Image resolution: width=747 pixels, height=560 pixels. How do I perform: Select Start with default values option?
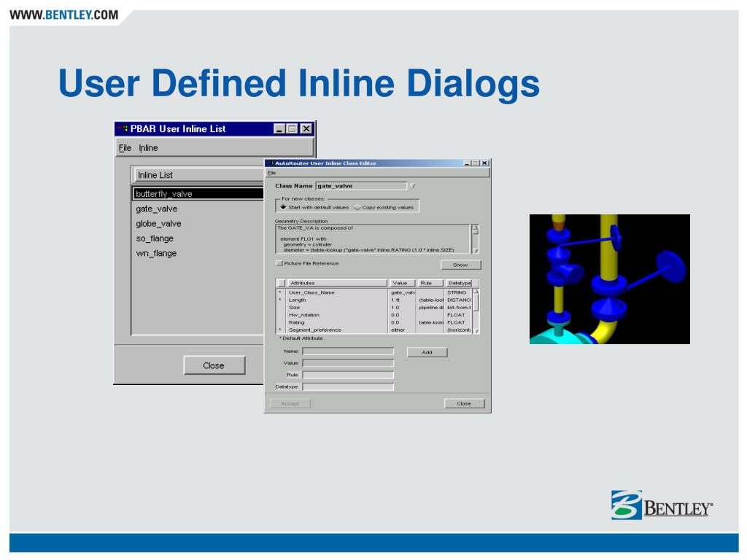pyautogui.click(x=315, y=207)
